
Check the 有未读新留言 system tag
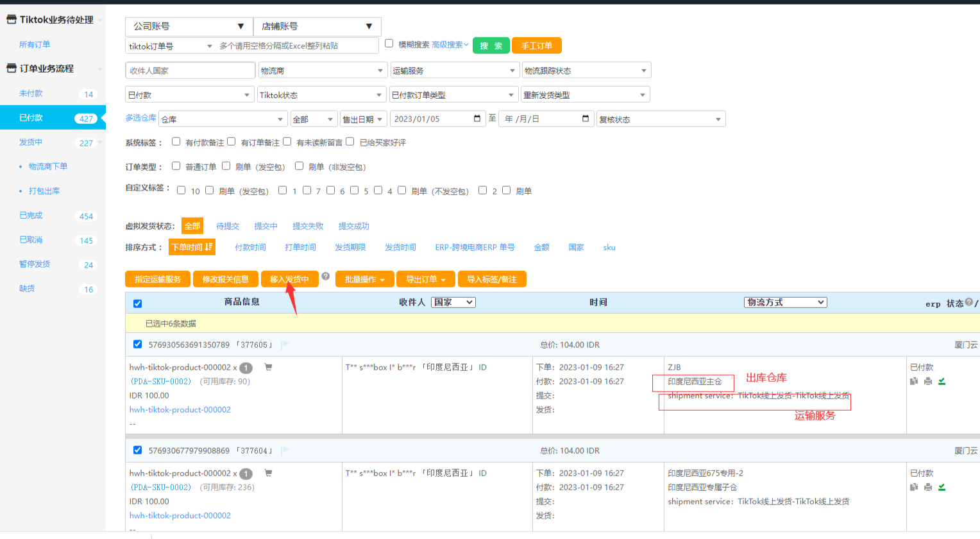pos(287,141)
